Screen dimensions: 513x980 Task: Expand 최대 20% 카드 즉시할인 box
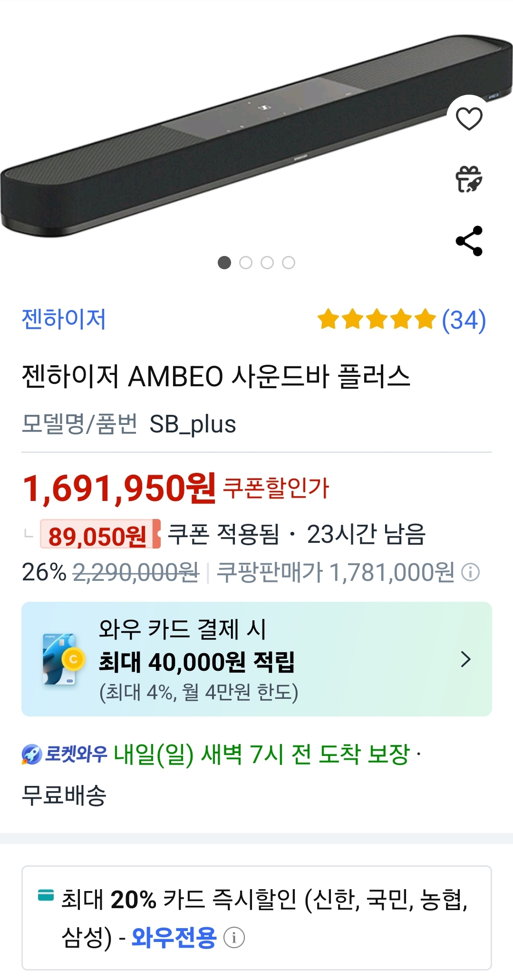257,918
